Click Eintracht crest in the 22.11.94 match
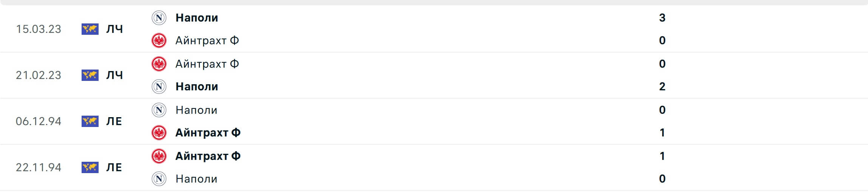868x192 pixels. (x=159, y=156)
